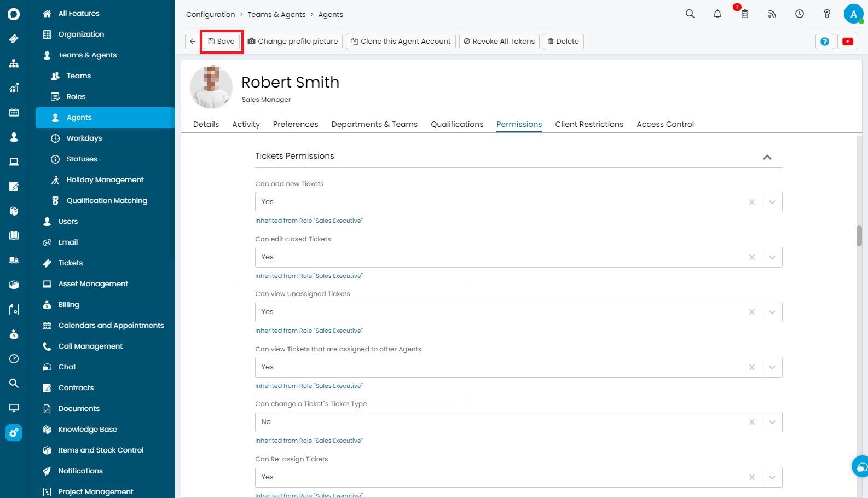Click the search magnifier icon in top bar
The width and height of the screenshot is (868, 498).
click(690, 14)
